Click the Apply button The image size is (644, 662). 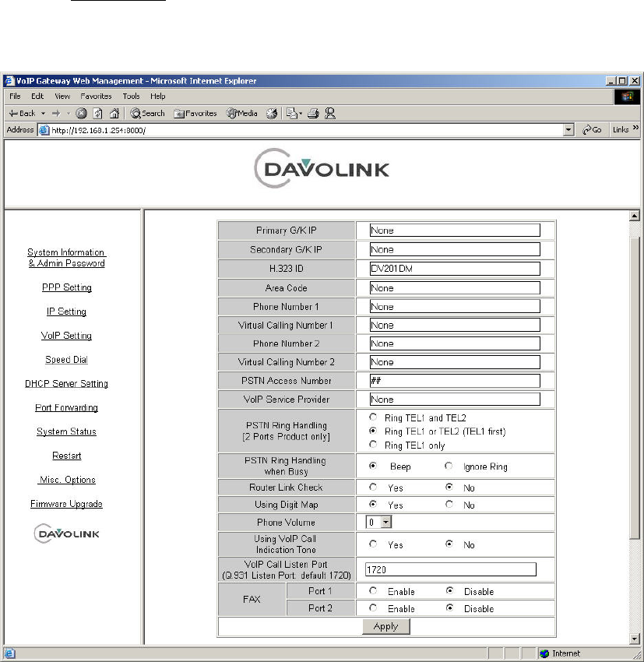[x=385, y=626]
